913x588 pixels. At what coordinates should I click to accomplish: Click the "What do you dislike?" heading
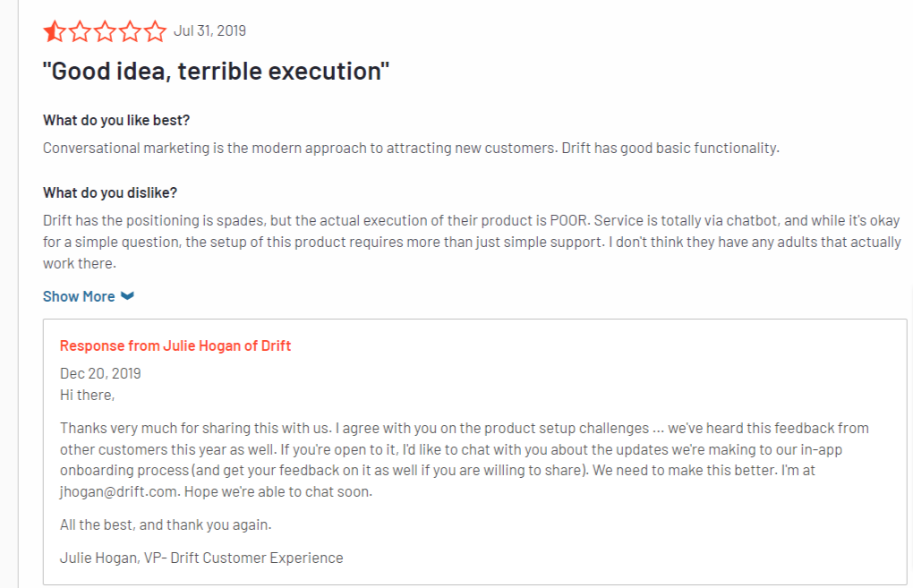tap(110, 192)
